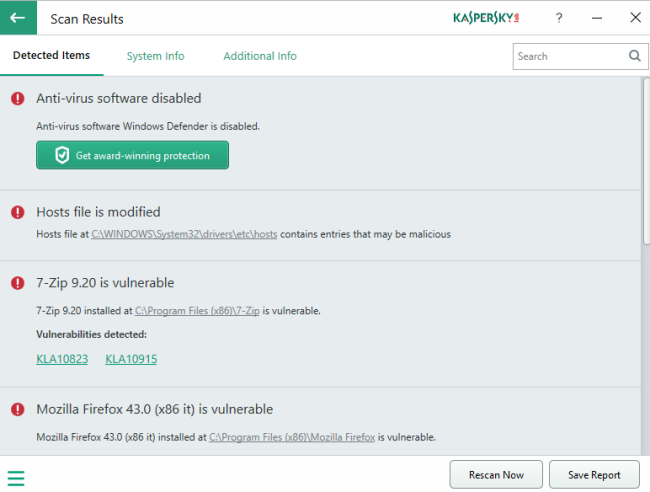The width and height of the screenshot is (650, 492).
Task: Open the hamburger menu at bottom left
Action: pos(16,478)
